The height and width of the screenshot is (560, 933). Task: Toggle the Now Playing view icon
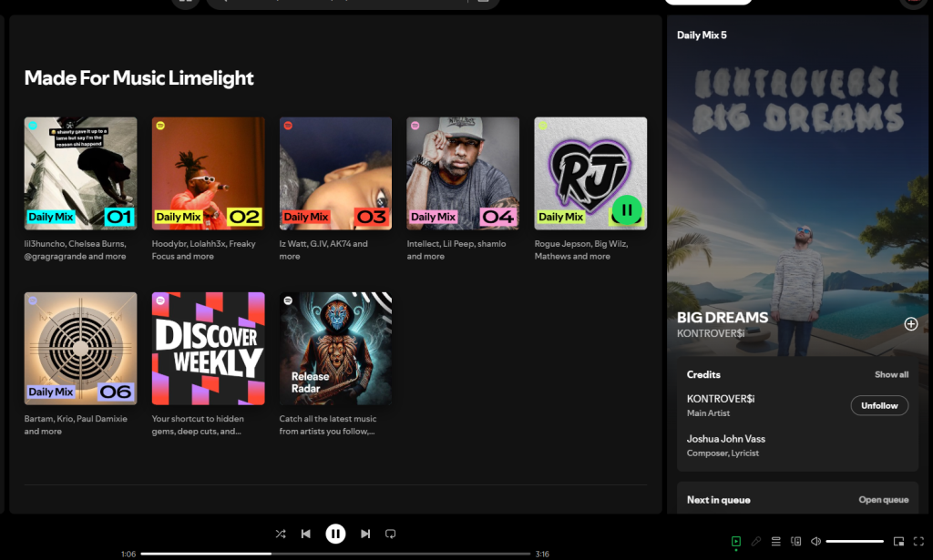click(736, 541)
